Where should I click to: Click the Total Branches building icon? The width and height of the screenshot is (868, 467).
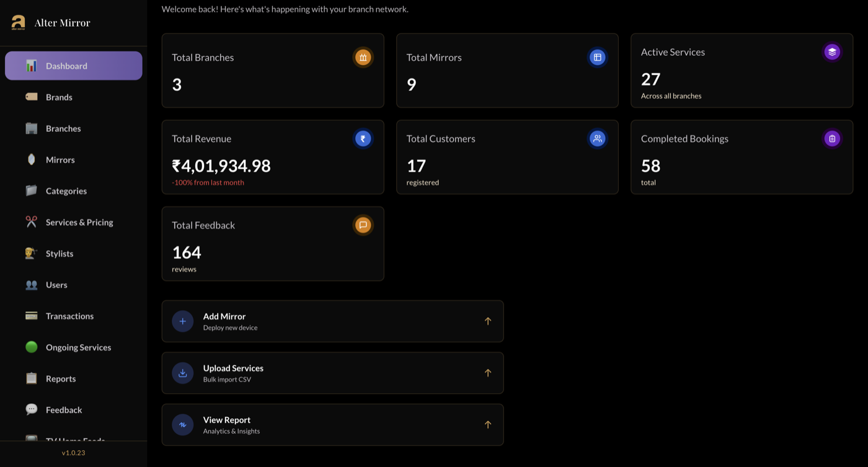pyautogui.click(x=363, y=58)
